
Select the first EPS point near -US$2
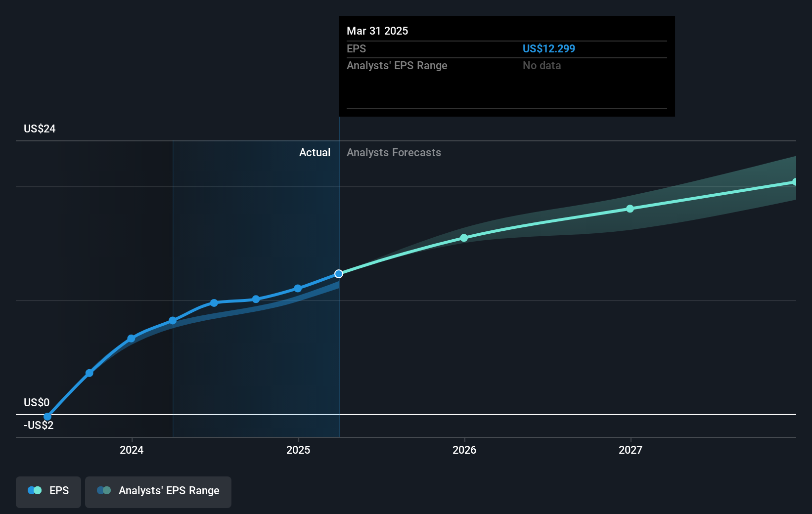click(47, 417)
